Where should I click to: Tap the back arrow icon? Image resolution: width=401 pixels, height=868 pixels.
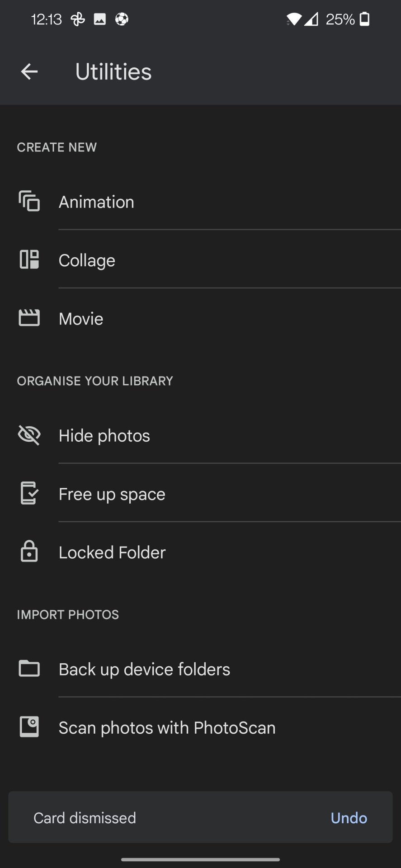click(x=29, y=71)
